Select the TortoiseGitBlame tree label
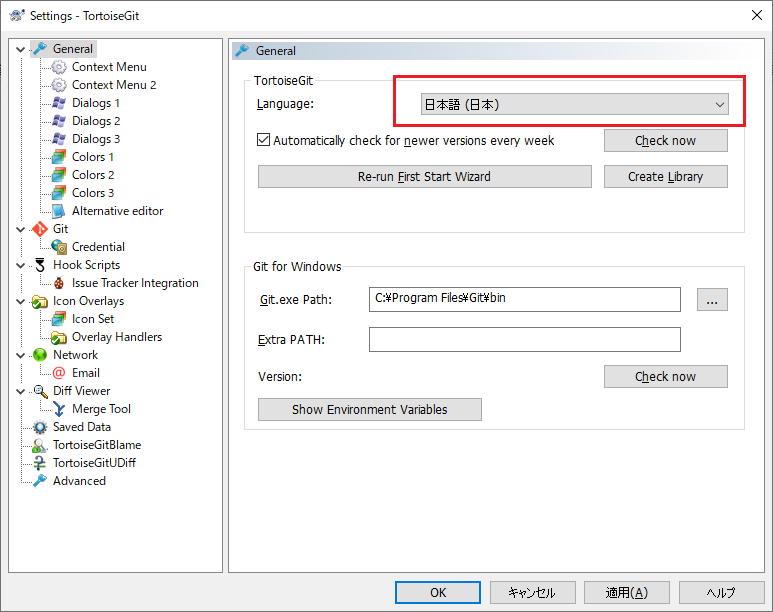Screen dimensions: 773x612 click(x=97, y=445)
